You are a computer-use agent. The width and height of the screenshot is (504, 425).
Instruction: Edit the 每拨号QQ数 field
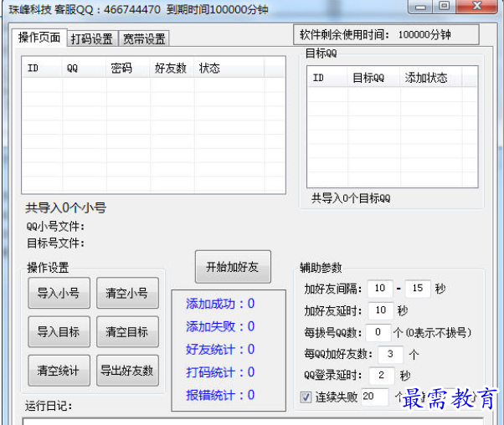tap(378, 332)
